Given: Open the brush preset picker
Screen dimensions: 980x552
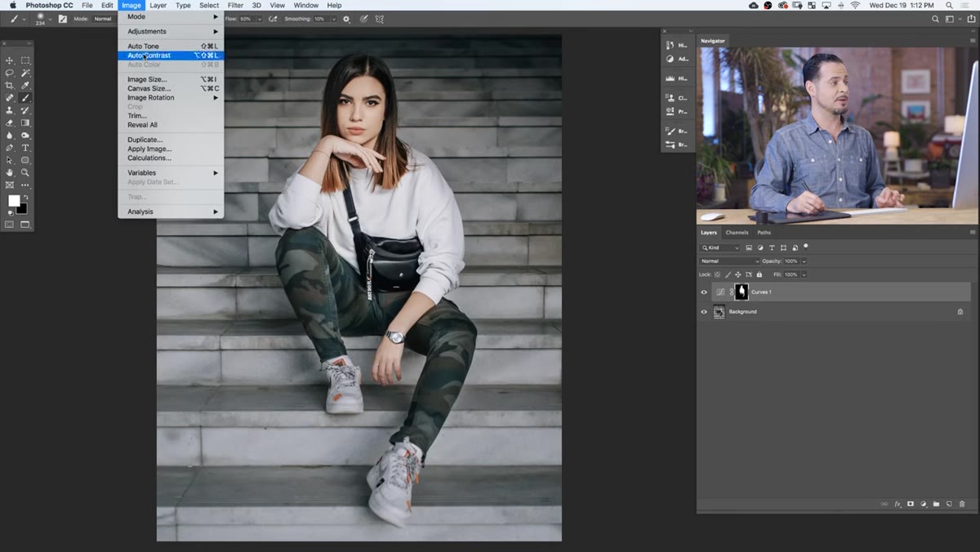Looking at the screenshot, I should [x=50, y=19].
